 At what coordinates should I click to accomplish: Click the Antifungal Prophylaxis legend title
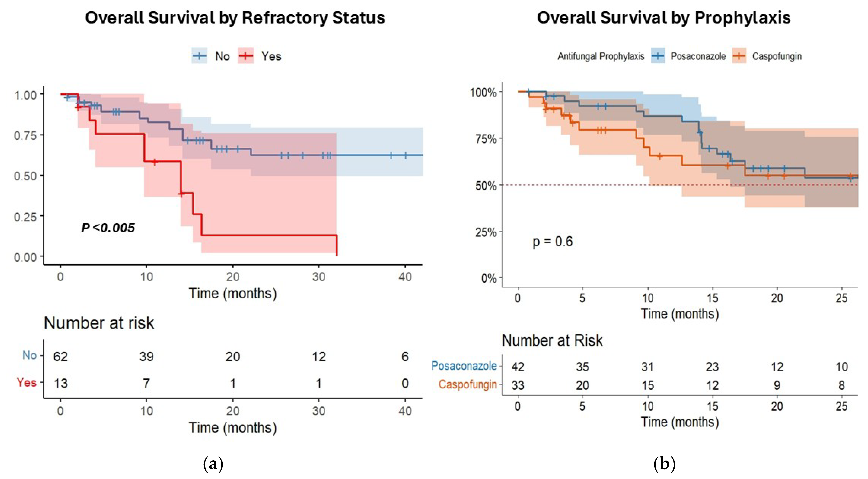click(x=601, y=56)
